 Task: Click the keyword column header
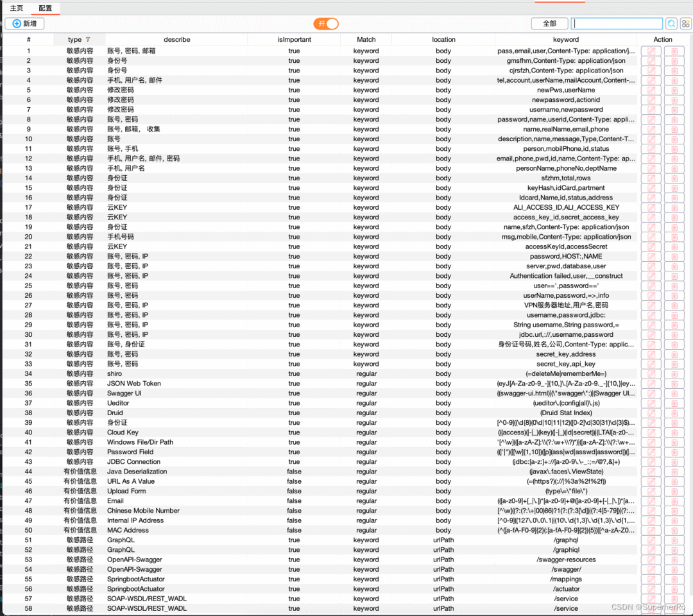coord(566,39)
